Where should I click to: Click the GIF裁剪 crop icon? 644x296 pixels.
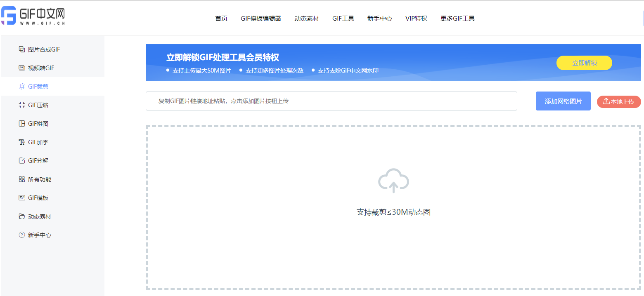(22, 87)
